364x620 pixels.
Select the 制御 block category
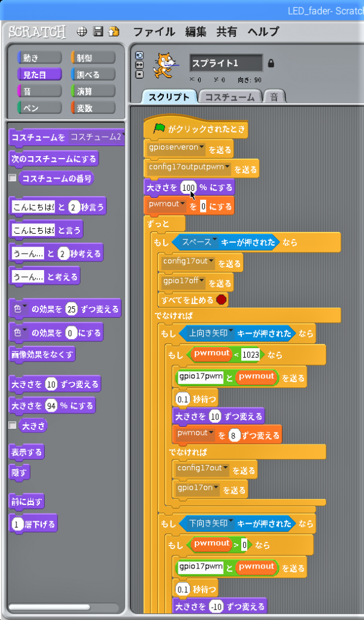(x=93, y=58)
